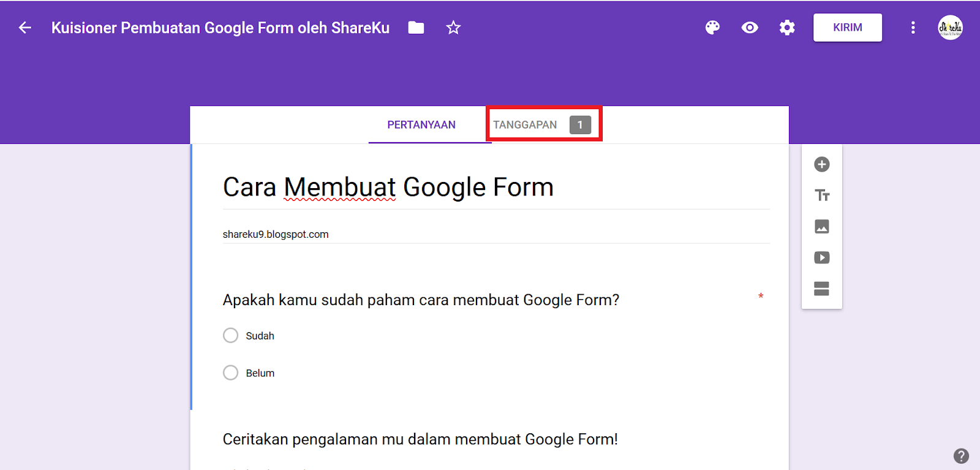Open form settings gear
Screen dimensions: 980x470
[x=787, y=28]
